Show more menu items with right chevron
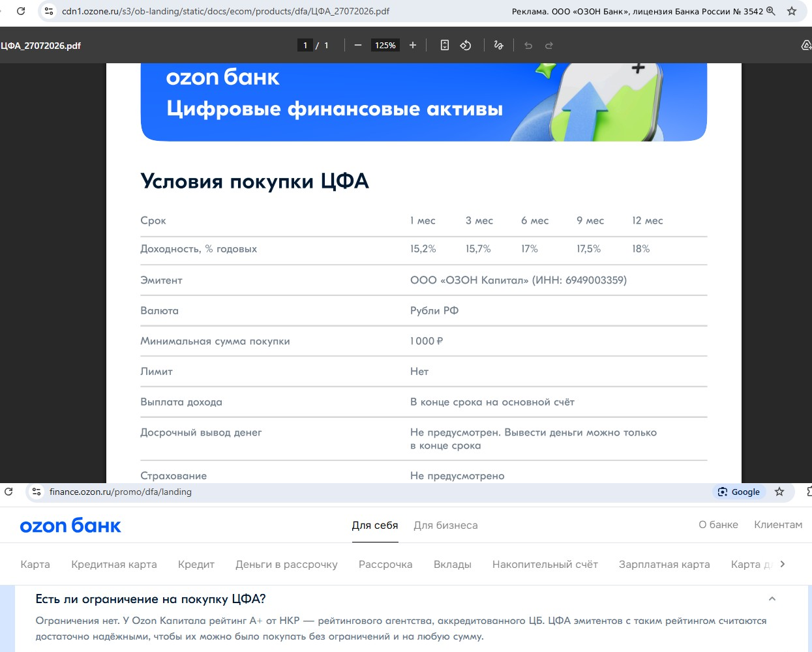 coord(783,564)
